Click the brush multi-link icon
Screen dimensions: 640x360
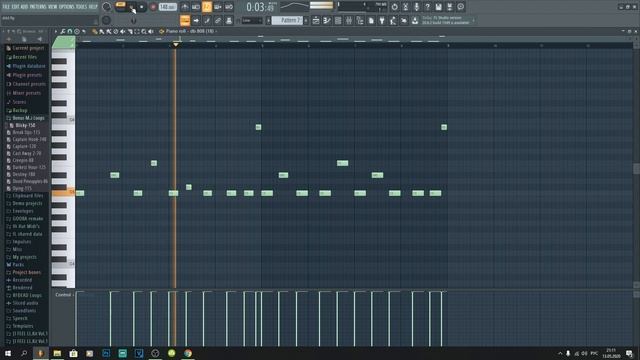click(207, 20)
